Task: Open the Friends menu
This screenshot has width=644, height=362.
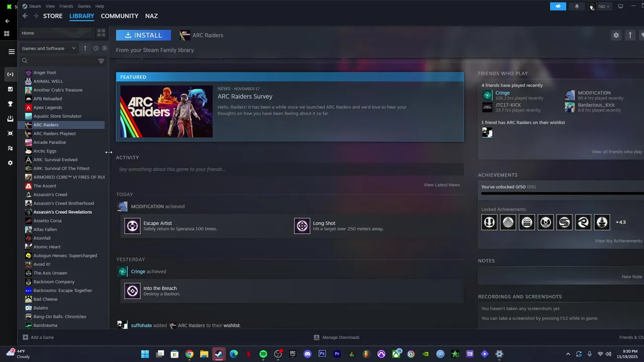Action: point(66,6)
